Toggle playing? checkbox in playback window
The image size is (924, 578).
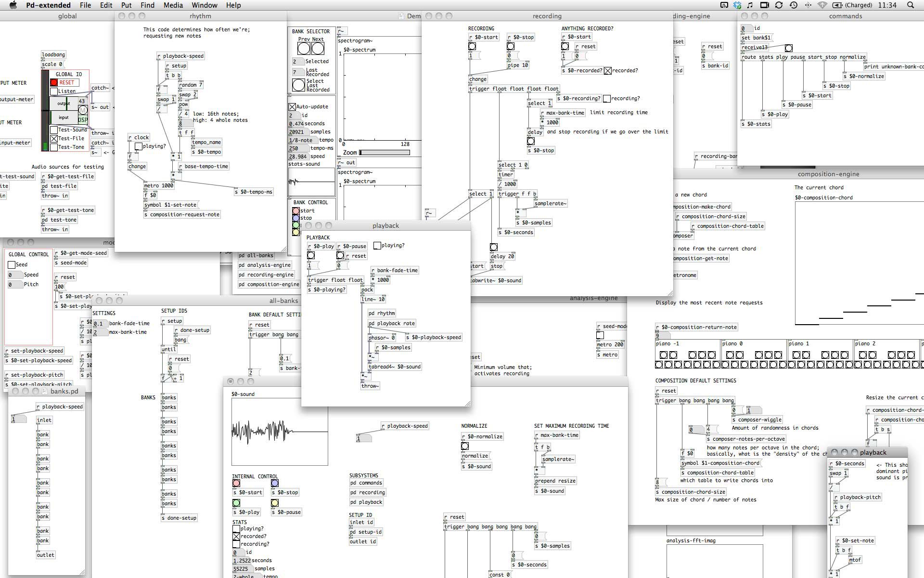(x=377, y=246)
